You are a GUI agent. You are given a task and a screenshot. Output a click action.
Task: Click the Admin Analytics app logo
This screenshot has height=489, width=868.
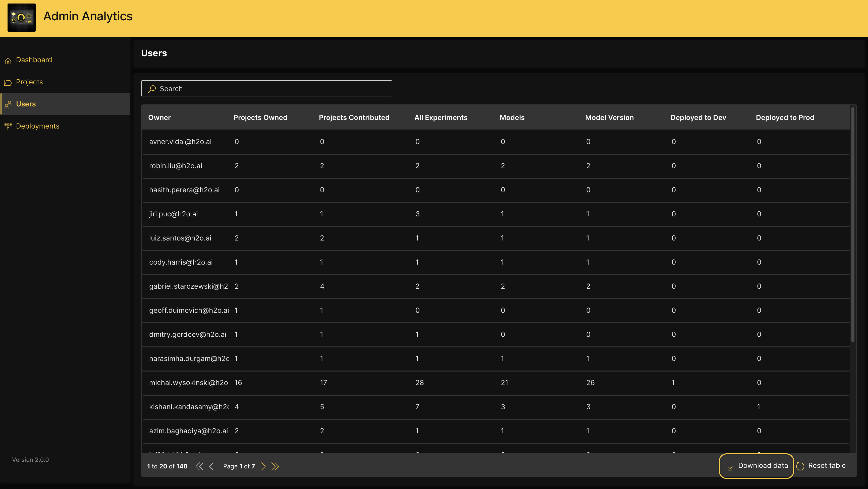[21, 17]
